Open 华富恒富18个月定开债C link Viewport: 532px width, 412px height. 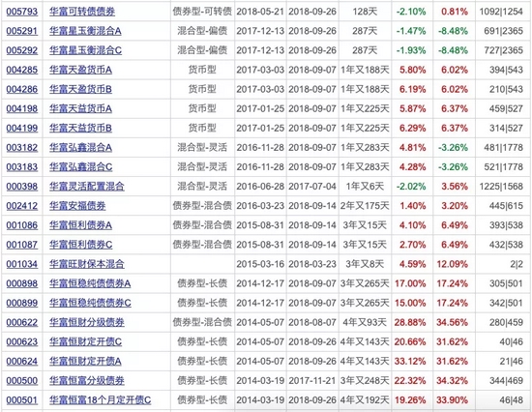coord(100,400)
